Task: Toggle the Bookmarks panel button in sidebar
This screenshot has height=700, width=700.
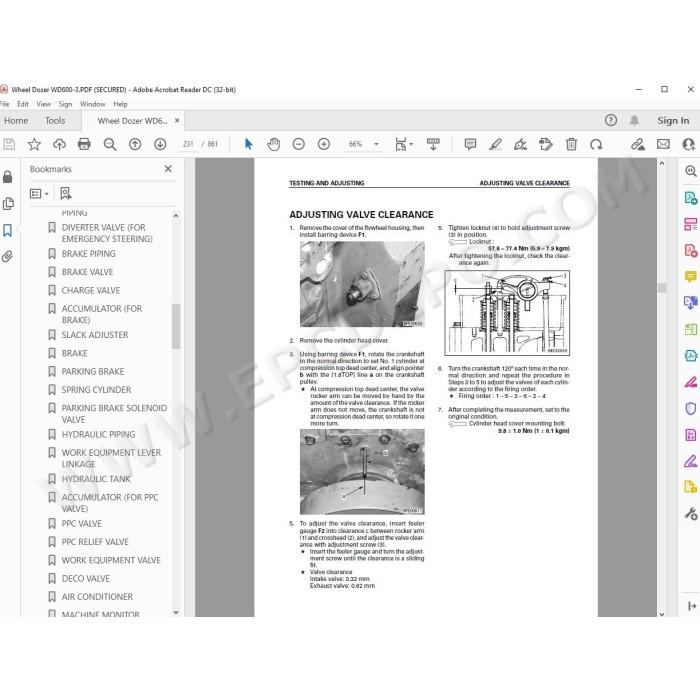Action: 7,230
